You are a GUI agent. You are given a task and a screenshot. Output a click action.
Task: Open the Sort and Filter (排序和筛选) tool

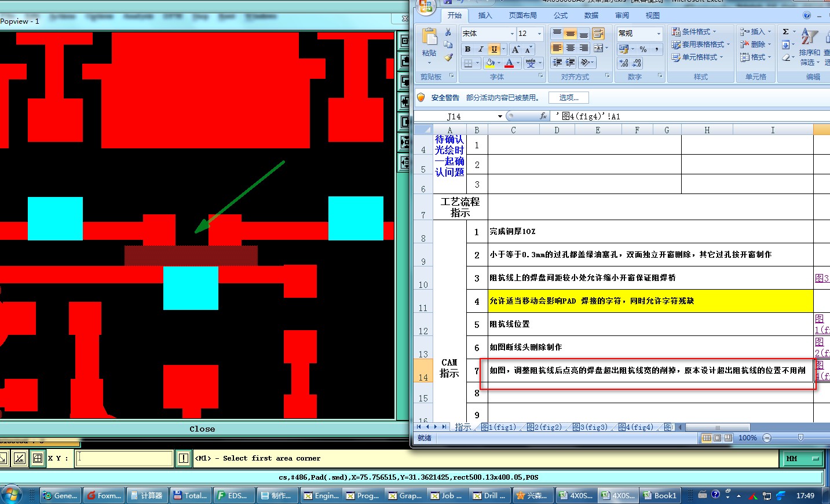tap(810, 46)
